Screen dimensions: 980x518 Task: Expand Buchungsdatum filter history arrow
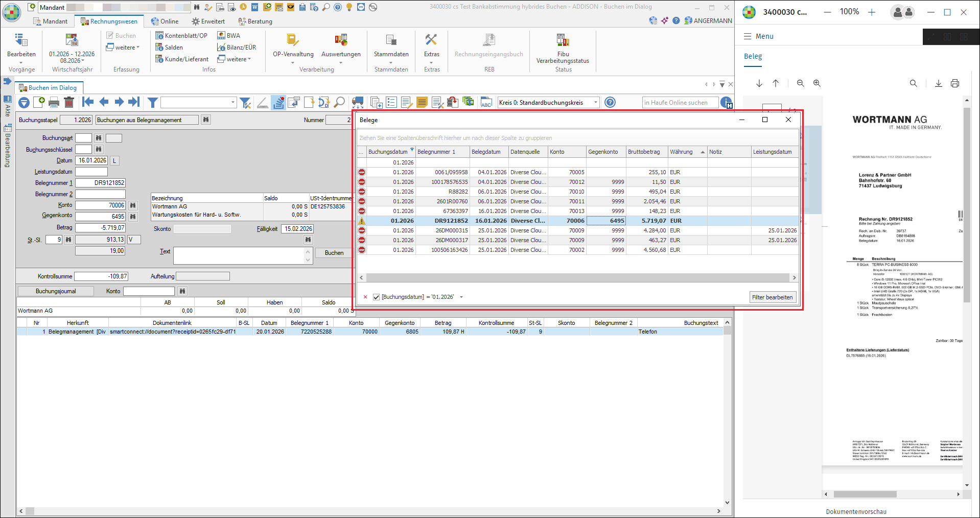pyautogui.click(x=461, y=297)
